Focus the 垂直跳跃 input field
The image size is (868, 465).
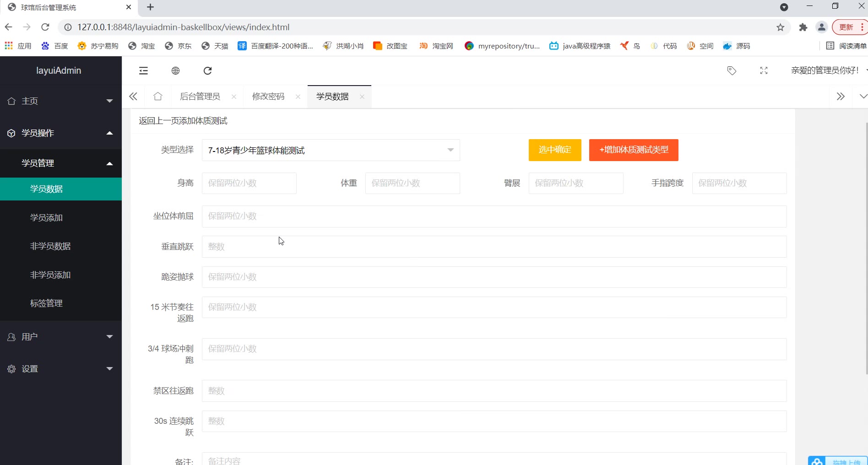pos(494,247)
